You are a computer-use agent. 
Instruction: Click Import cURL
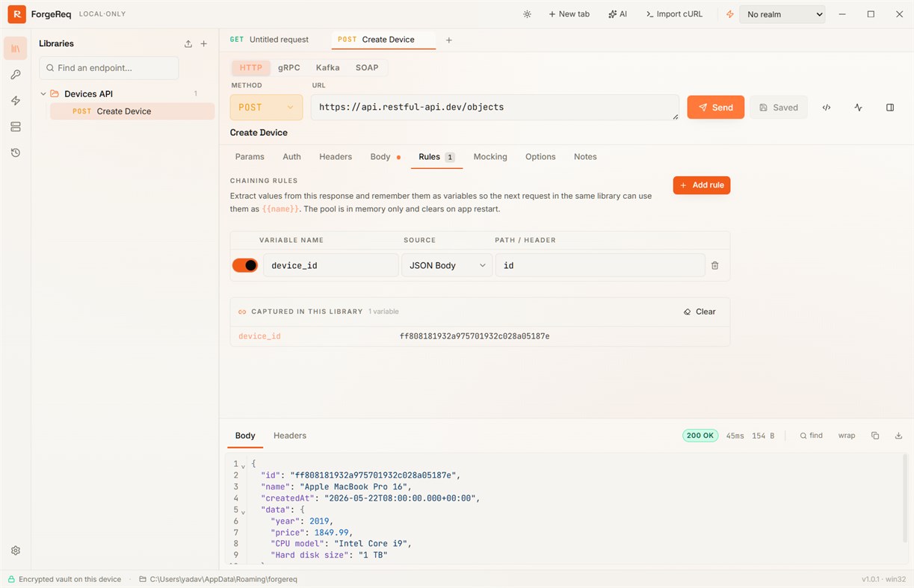pos(675,14)
